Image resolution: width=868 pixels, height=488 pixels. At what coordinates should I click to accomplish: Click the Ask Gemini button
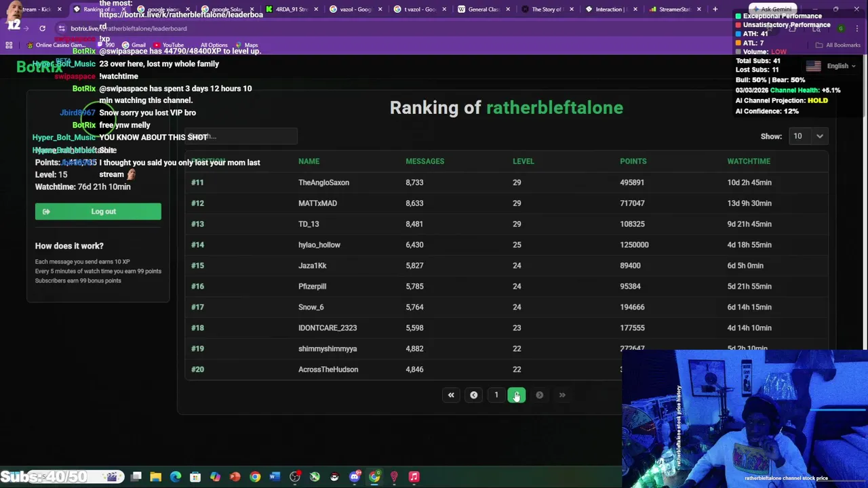pos(773,9)
